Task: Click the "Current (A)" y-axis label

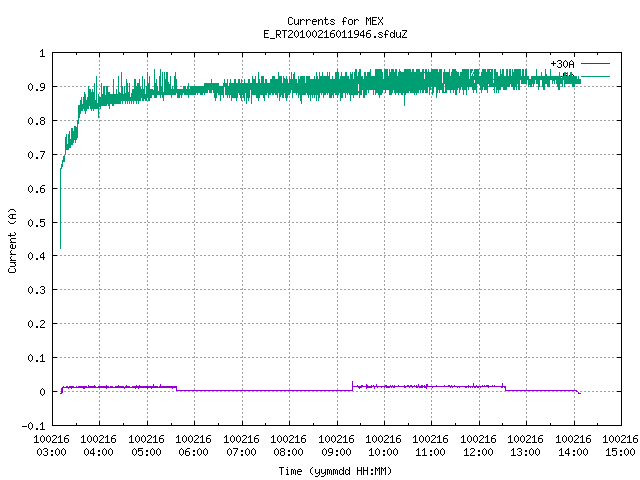Action: pyautogui.click(x=12, y=240)
